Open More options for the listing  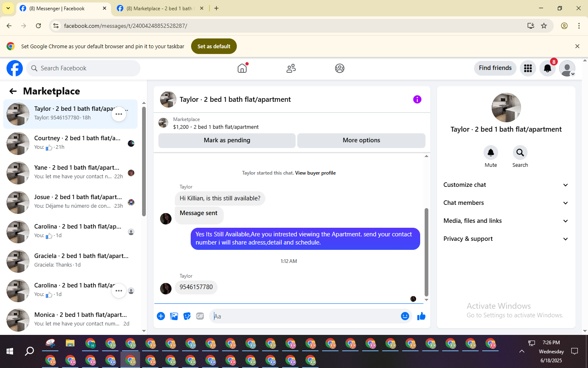coord(361,140)
